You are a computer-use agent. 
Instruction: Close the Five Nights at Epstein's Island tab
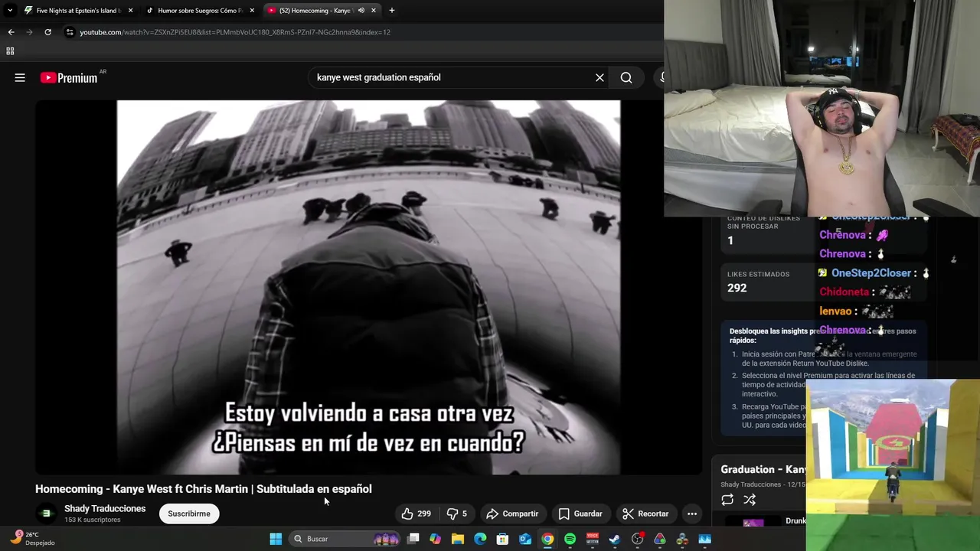130,11
